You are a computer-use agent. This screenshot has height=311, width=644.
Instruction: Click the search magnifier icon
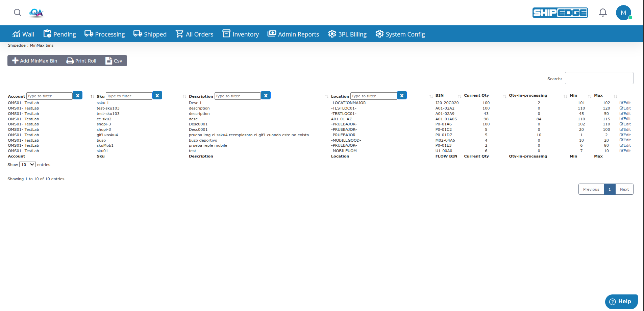point(18,13)
